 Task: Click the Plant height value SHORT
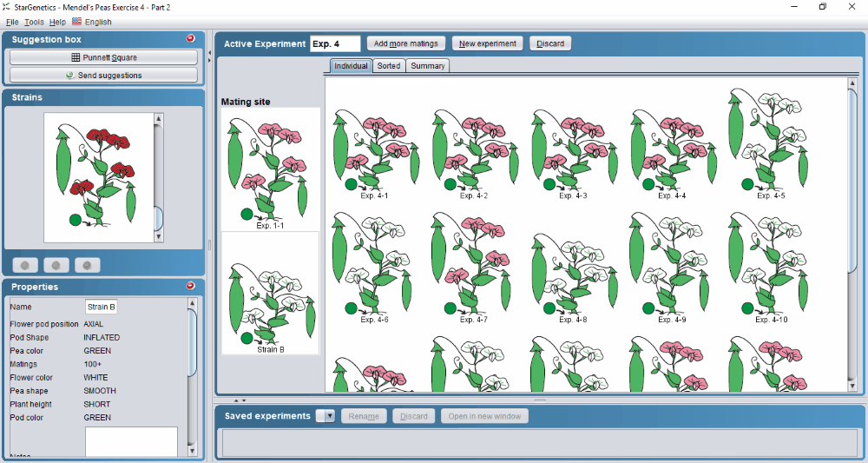(97, 404)
